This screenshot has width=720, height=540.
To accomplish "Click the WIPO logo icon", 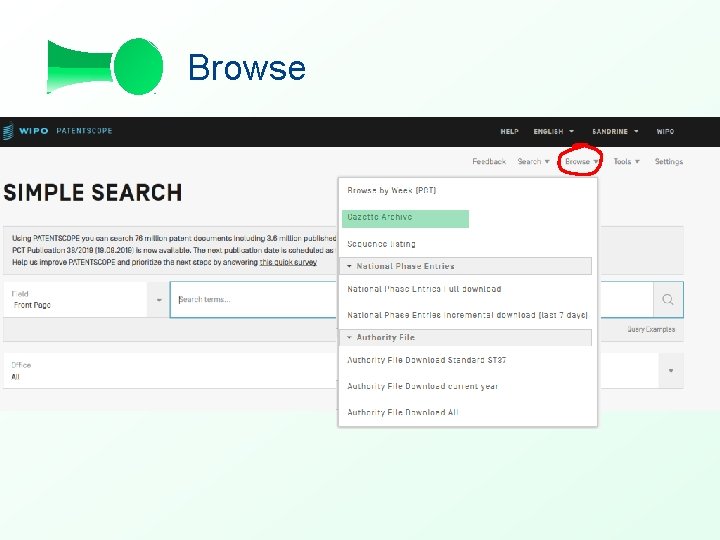I will click(x=8, y=131).
